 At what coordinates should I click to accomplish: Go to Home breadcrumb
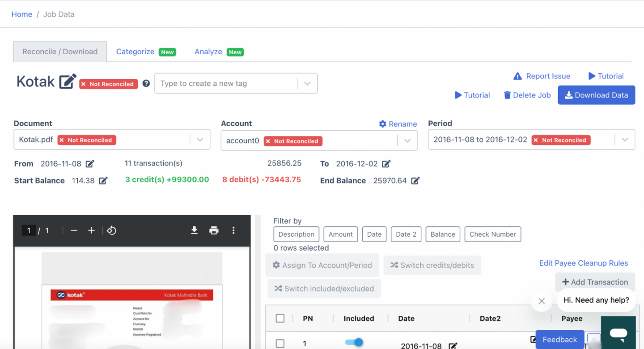click(21, 14)
